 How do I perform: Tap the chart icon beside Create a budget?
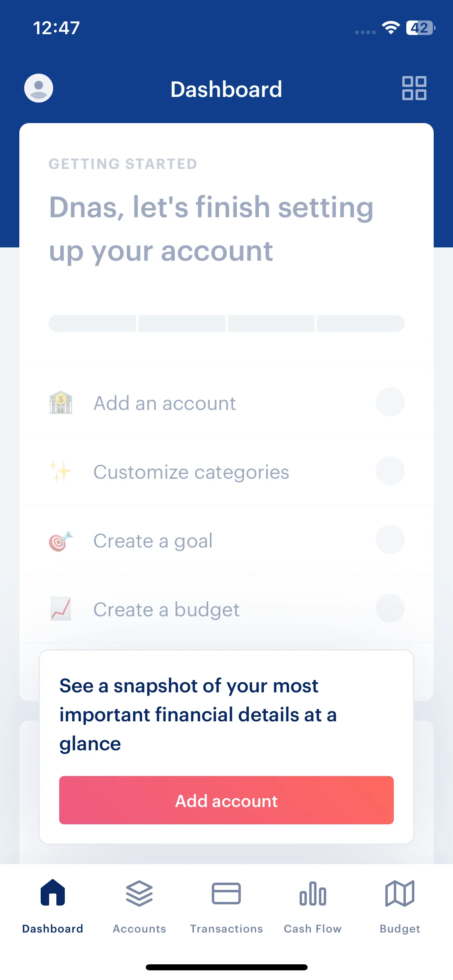tap(61, 609)
